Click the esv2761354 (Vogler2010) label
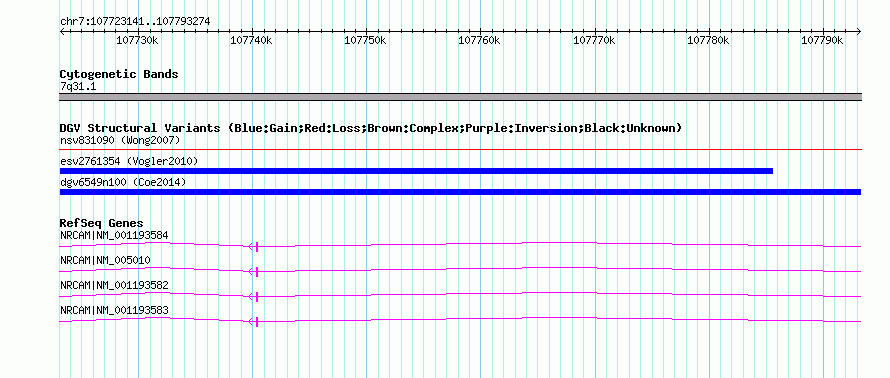890x378 pixels. coord(129,161)
